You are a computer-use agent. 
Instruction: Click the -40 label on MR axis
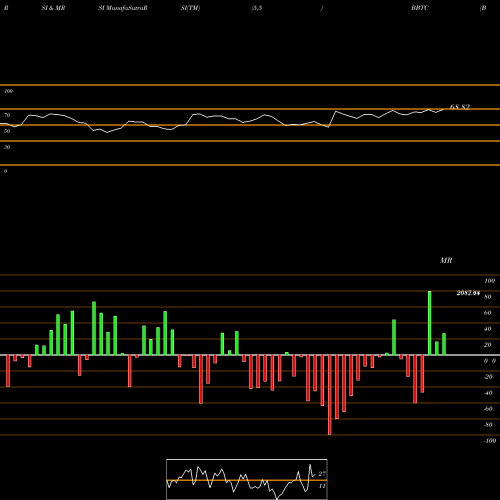(x=488, y=393)
